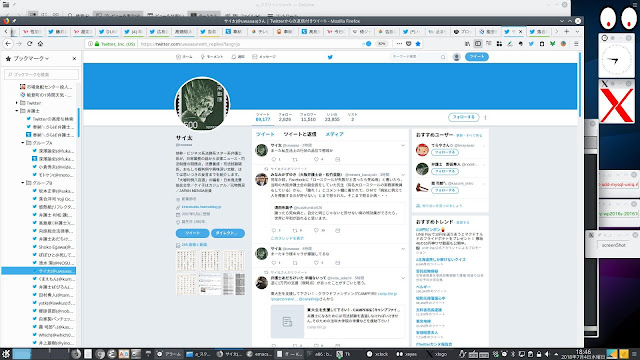Click the bookmark search input field
640x360 pixels.
click(x=42, y=74)
